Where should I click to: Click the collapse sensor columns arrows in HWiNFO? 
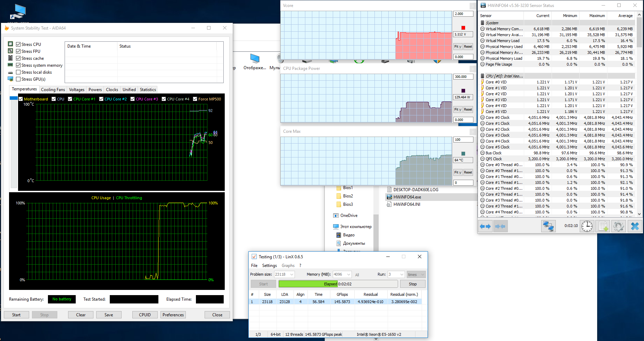click(x=500, y=226)
